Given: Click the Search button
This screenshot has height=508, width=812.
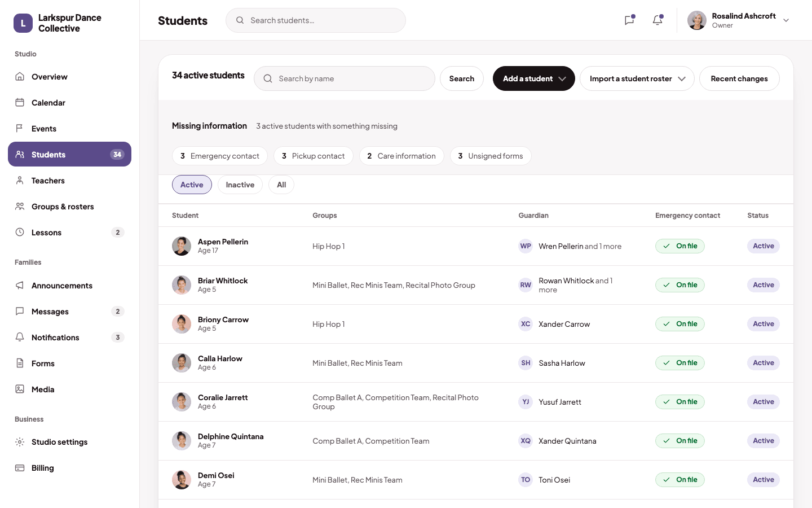Looking at the screenshot, I should pyautogui.click(x=462, y=78).
